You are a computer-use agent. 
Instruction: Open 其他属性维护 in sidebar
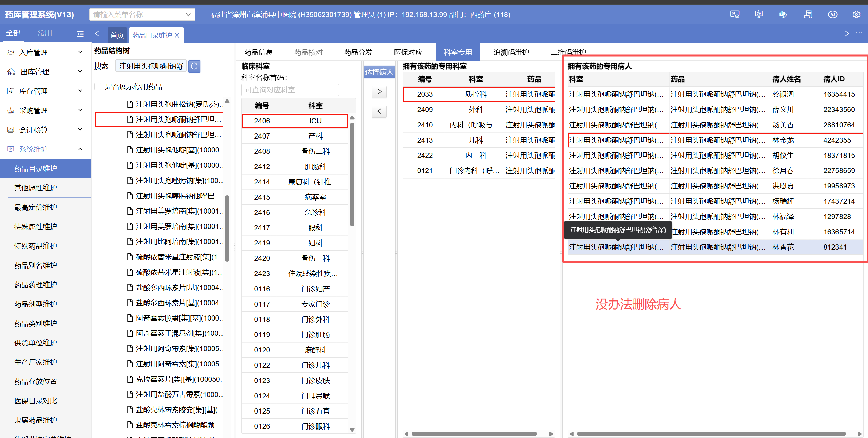click(x=36, y=188)
